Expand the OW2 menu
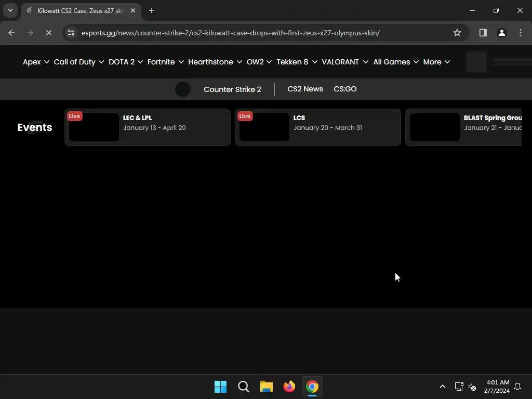 [x=259, y=62]
